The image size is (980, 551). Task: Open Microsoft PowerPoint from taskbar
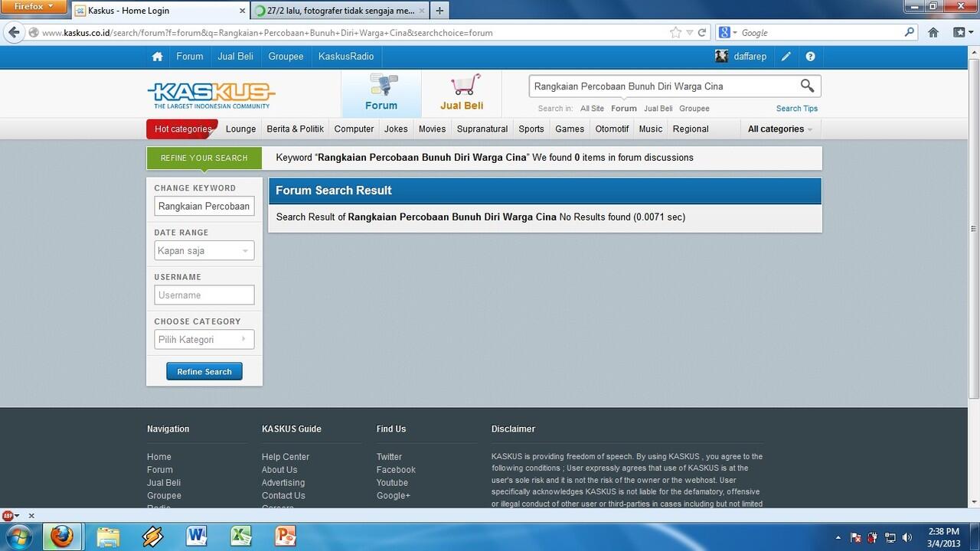click(285, 537)
